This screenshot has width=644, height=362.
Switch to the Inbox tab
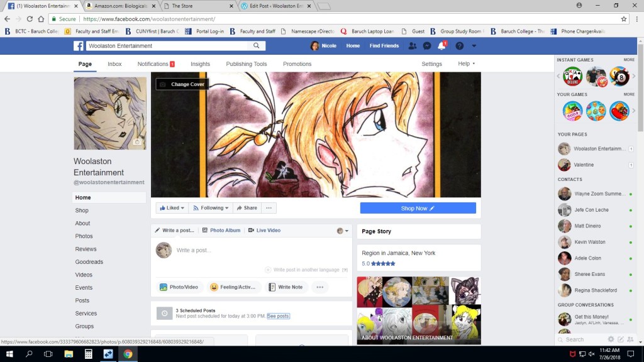point(114,64)
